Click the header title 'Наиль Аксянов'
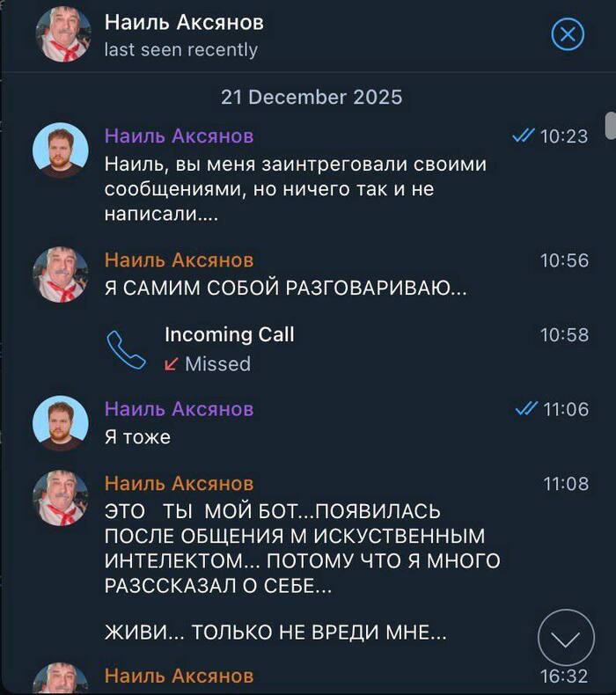Screen dimensions: 616x695 click(x=184, y=22)
